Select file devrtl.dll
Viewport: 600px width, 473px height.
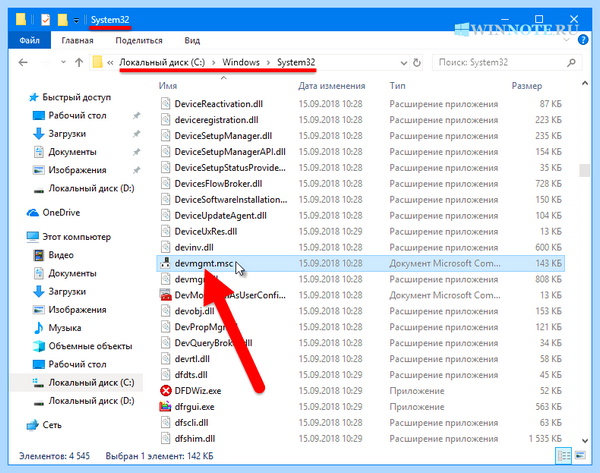coord(192,359)
